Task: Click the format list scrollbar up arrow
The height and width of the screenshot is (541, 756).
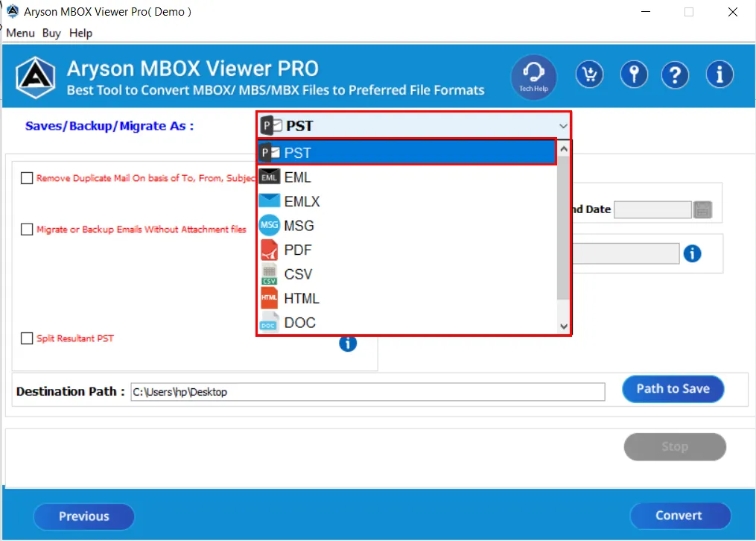Action: 564,148
